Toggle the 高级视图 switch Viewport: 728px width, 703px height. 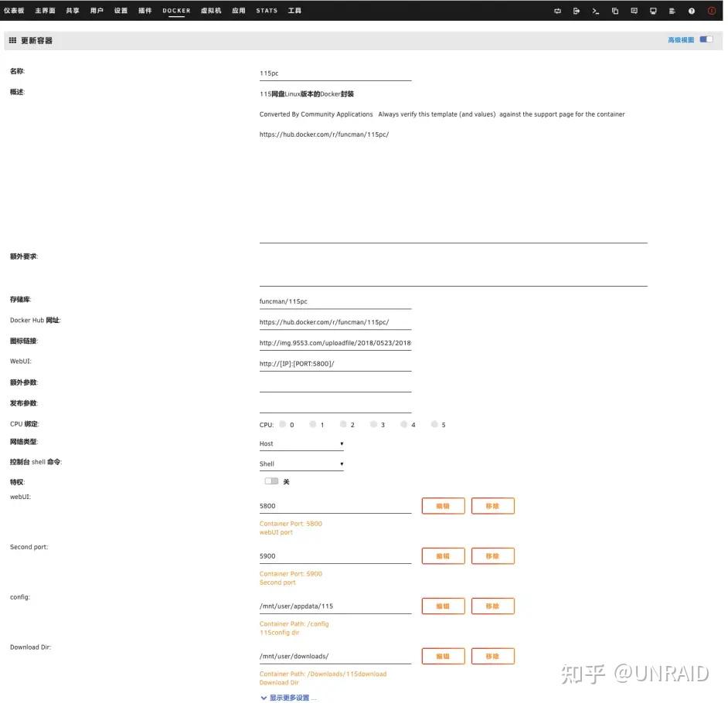click(707, 39)
